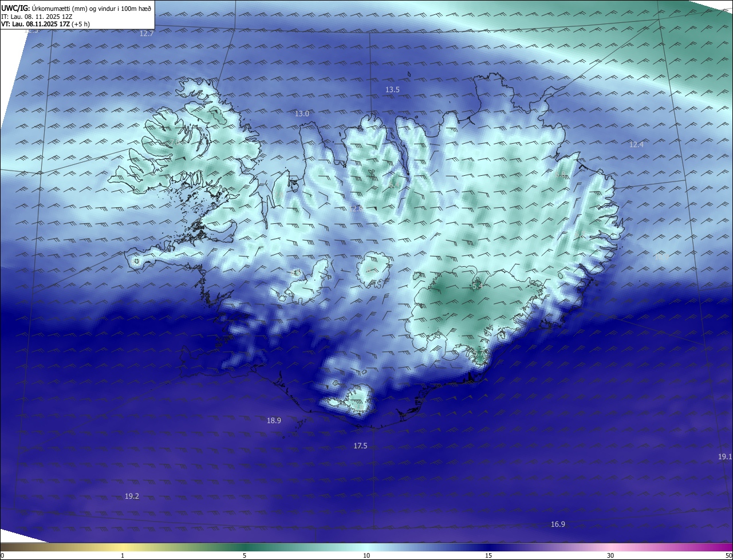This screenshot has width=733, height=560.
Task: Click the valid time line 'VT: Lau. 08.11.2025 17Z (+5 h)'
Action: [x=45, y=24]
